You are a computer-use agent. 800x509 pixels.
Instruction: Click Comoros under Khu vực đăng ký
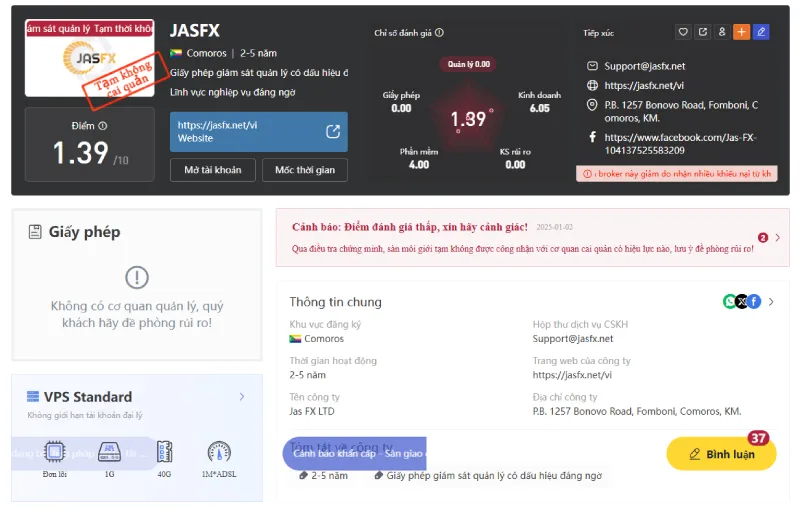(316, 339)
